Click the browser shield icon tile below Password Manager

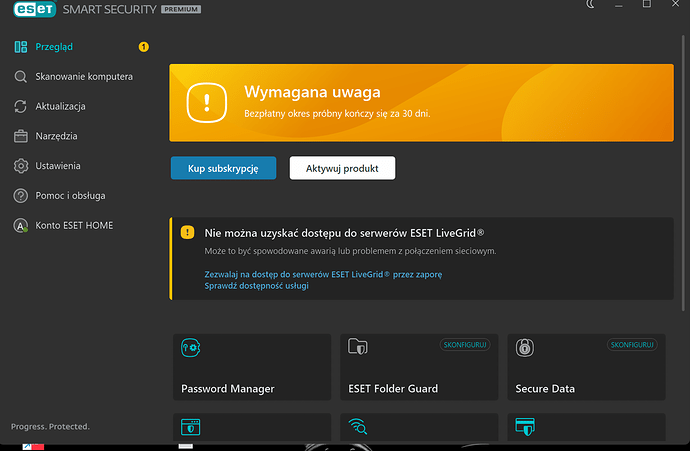click(191, 427)
